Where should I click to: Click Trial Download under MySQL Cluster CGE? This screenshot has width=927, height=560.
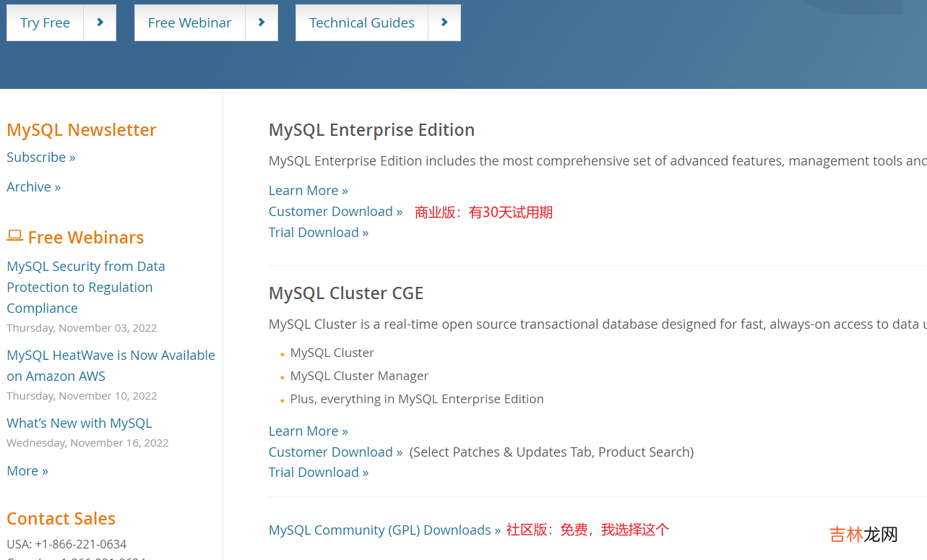tap(319, 472)
